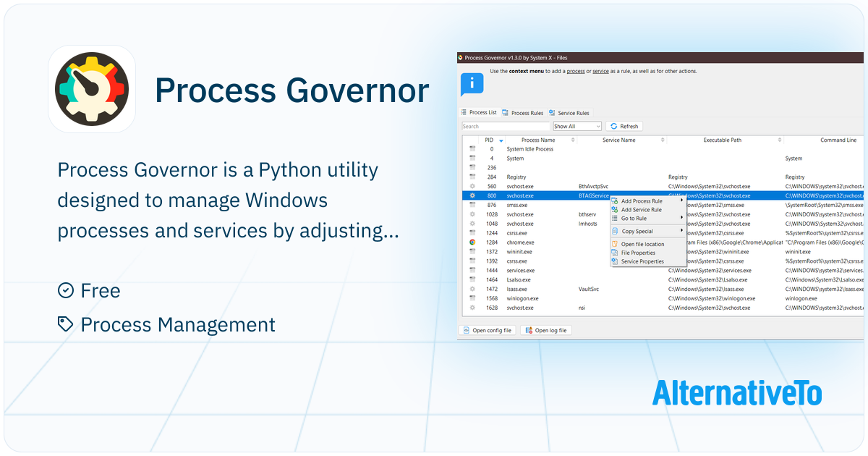Select Open file location menu entry
This screenshot has width=868, height=456.
pos(647,244)
